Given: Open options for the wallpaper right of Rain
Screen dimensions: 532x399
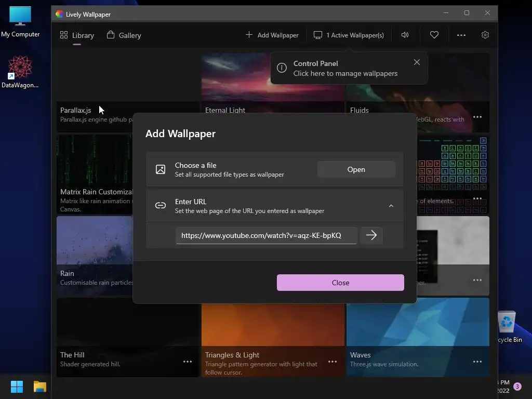Looking at the screenshot, I should (x=477, y=280).
